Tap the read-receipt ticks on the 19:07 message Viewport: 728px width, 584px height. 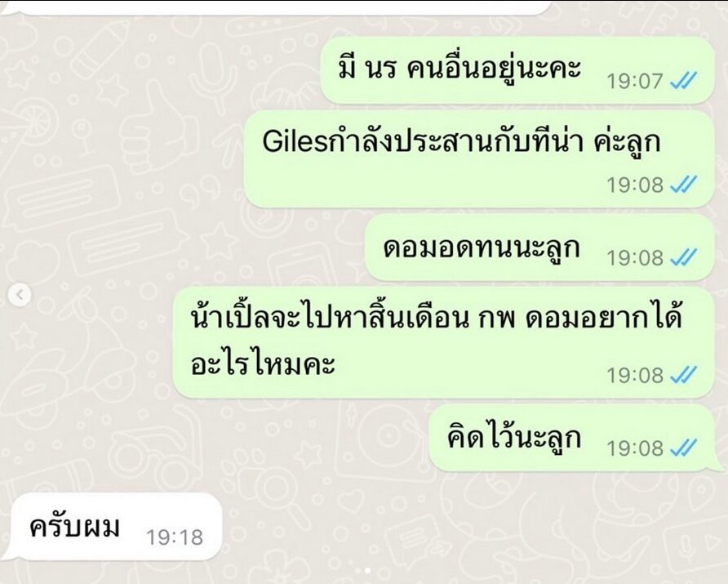[x=683, y=81]
